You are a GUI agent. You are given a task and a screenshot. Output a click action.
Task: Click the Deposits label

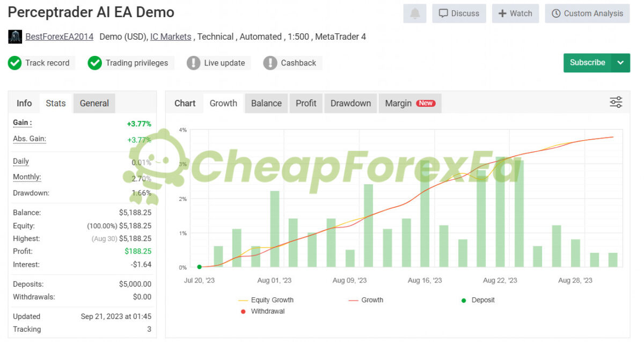click(x=28, y=284)
